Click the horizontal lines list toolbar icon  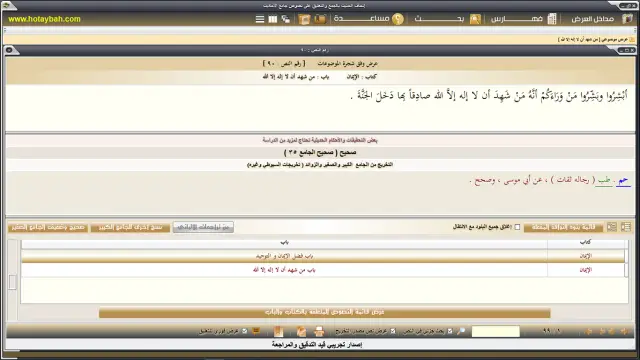[260, 19]
